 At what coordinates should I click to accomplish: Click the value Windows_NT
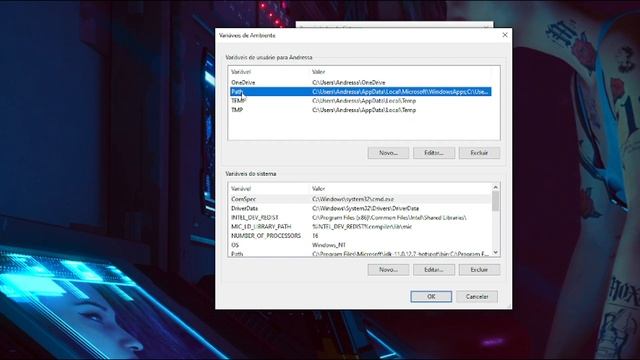(x=329, y=245)
